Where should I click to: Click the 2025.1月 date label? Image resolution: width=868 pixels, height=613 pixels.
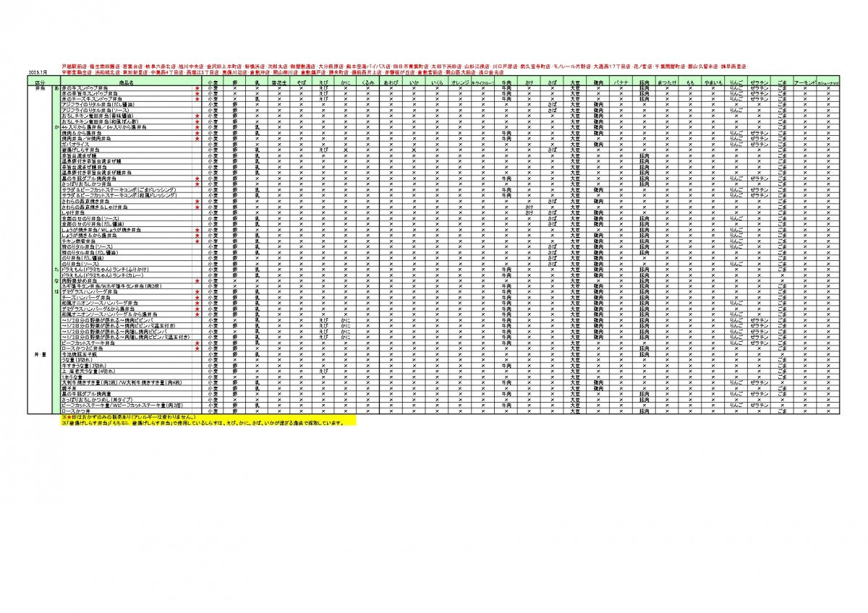click(x=37, y=72)
